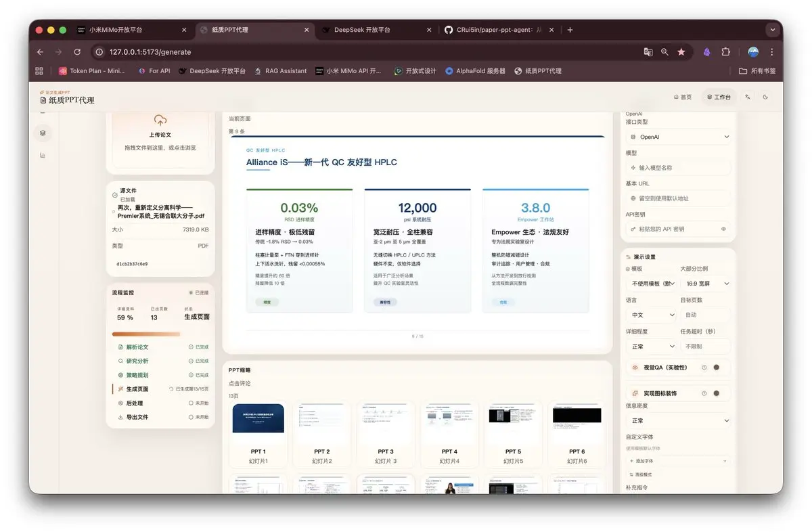Expand the 添加字体 dropdown
The height and width of the screenshot is (532, 812).
(679, 460)
